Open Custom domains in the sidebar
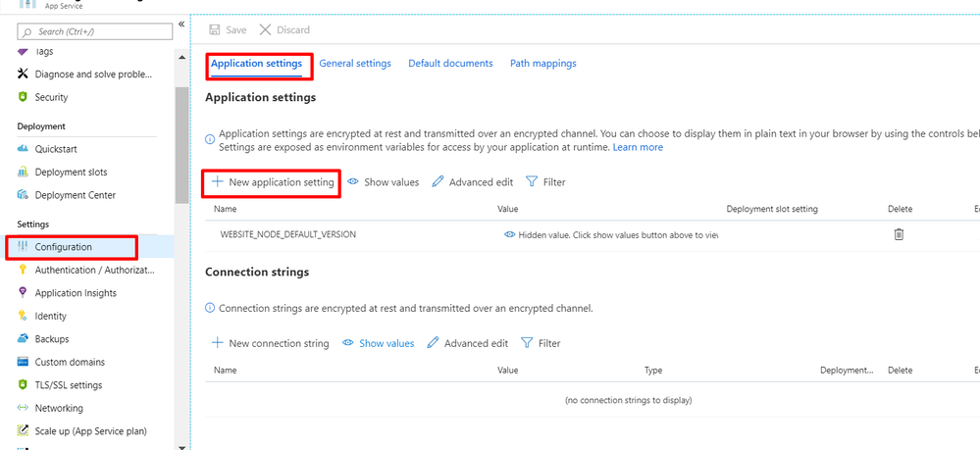The width and height of the screenshot is (980, 450). (70, 362)
